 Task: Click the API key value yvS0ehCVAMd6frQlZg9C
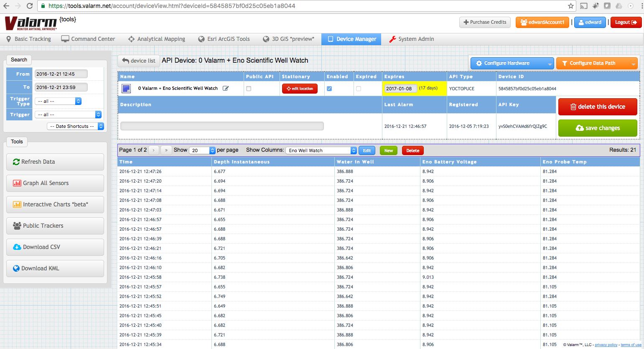click(x=522, y=126)
